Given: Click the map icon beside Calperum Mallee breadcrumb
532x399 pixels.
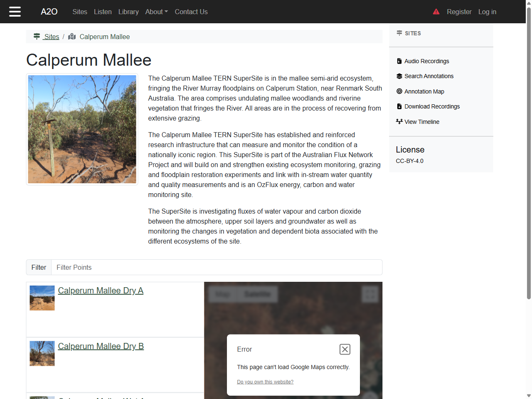Looking at the screenshot, I should point(72,36).
